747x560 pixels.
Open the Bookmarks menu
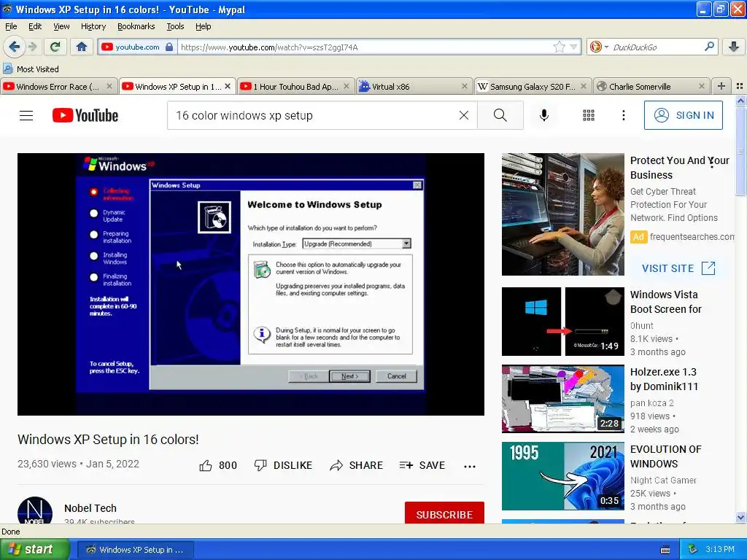pyautogui.click(x=136, y=26)
